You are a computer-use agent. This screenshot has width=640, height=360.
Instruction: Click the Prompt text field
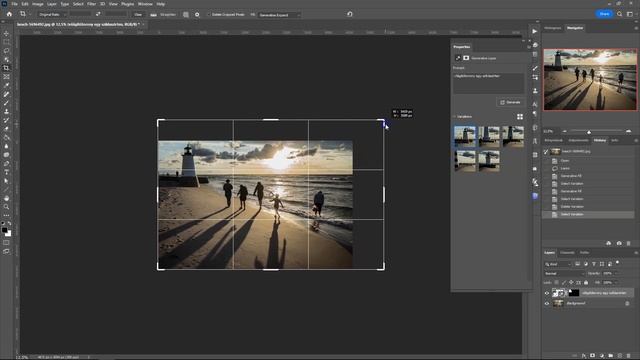[x=489, y=83]
